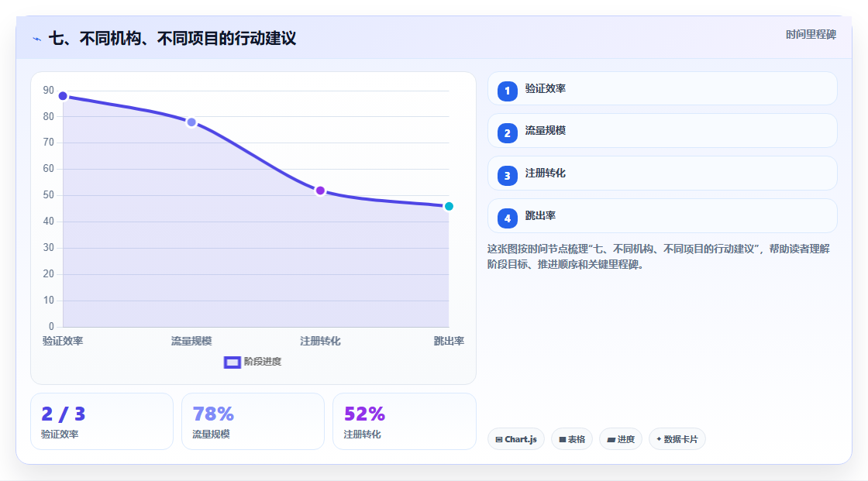Select the 跳出率 milestone row text

pyautogui.click(x=540, y=216)
